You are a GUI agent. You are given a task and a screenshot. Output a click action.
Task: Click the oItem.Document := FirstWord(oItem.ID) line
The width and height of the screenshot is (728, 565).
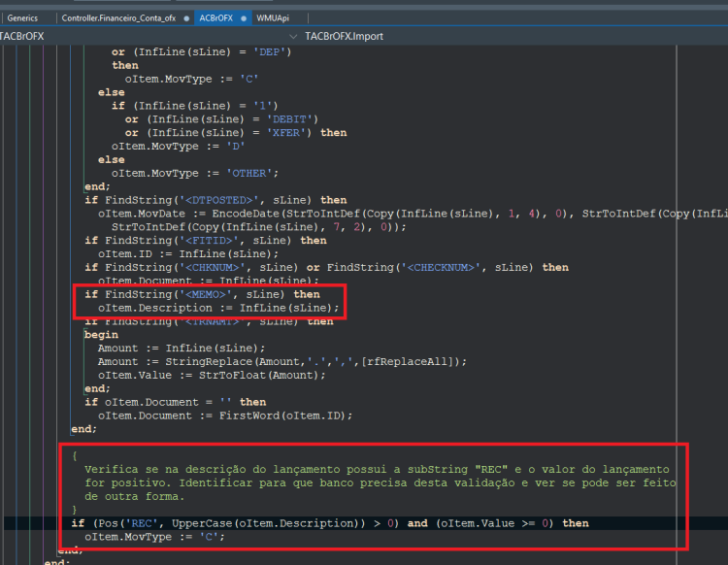(x=225, y=415)
